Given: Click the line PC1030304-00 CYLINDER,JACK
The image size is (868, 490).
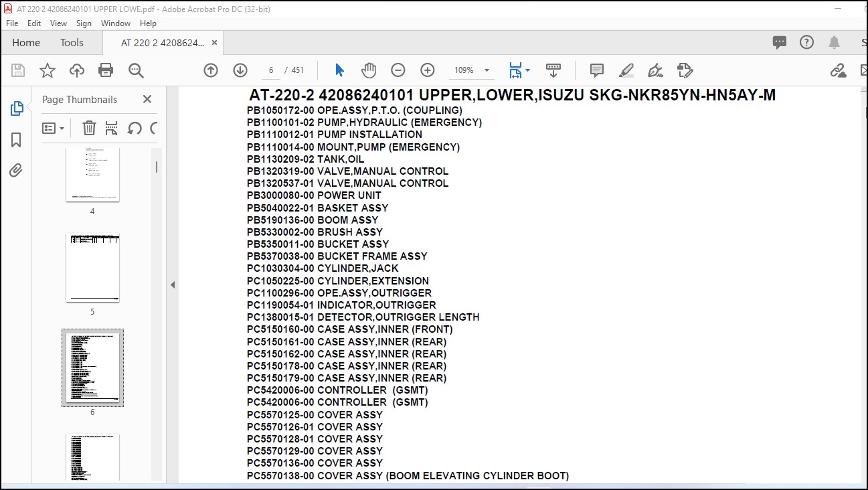Looking at the screenshot, I should tap(323, 268).
